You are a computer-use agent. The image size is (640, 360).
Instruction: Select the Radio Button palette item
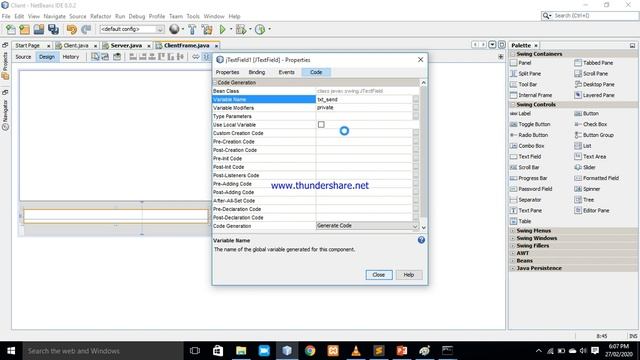(529, 135)
